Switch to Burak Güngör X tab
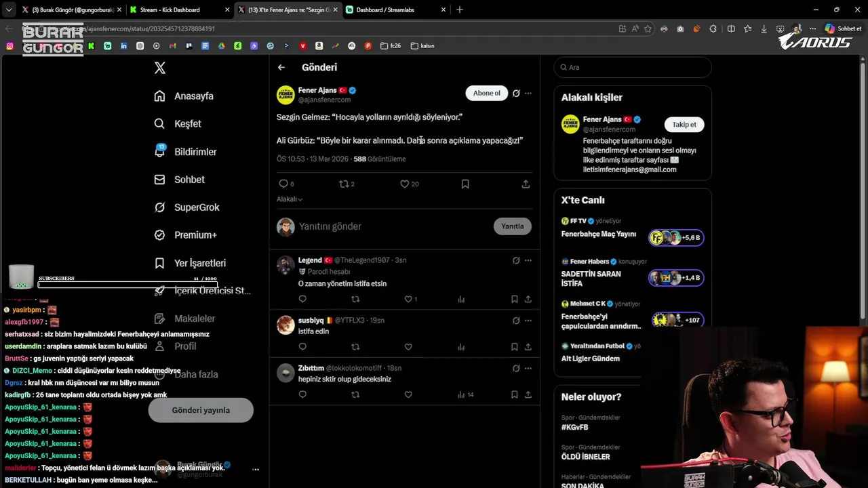The image size is (868, 488). click(x=72, y=9)
